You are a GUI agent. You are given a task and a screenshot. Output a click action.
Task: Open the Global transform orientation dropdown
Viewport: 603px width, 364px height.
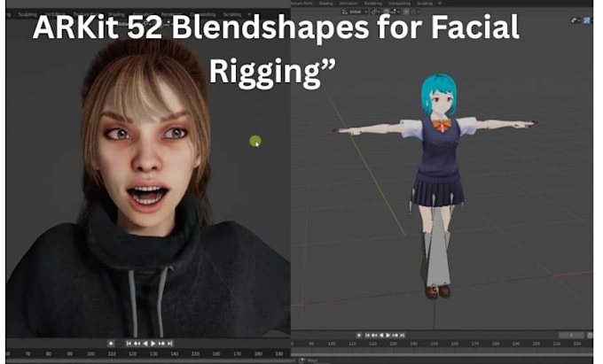tap(355, 12)
